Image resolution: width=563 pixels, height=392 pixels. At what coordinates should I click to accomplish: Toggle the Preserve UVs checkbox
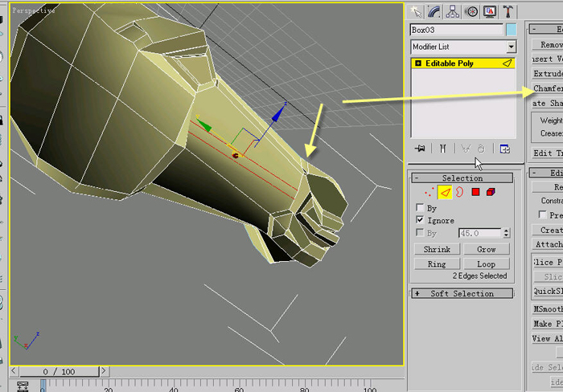[x=543, y=214]
